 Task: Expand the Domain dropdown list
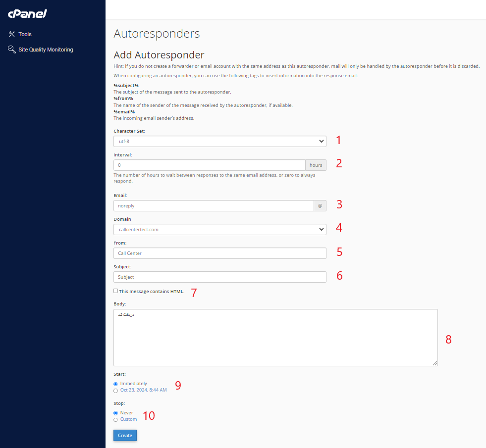click(x=219, y=229)
